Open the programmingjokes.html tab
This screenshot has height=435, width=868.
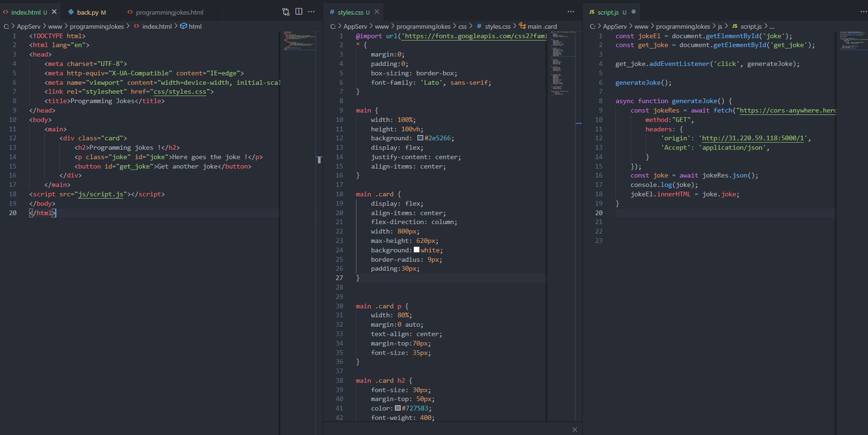coord(169,12)
